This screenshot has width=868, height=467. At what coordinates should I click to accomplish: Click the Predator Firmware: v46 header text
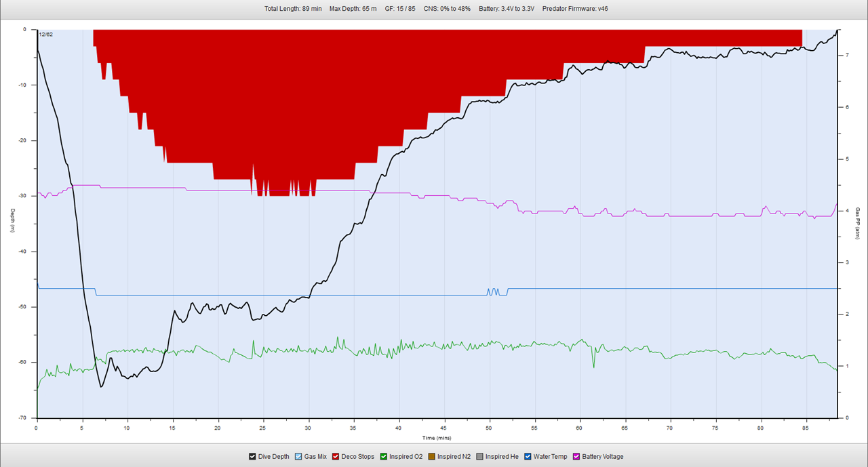click(x=580, y=9)
